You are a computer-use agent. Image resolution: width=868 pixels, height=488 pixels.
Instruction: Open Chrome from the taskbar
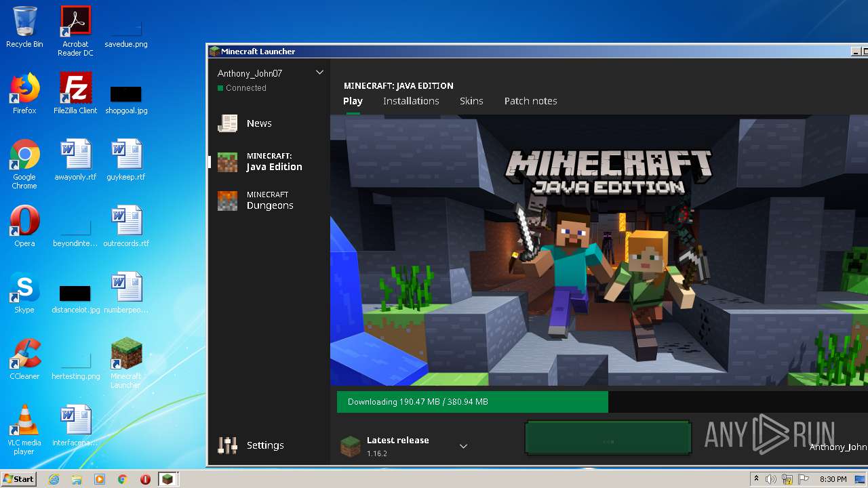pyautogui.click(x=122, y=479)
